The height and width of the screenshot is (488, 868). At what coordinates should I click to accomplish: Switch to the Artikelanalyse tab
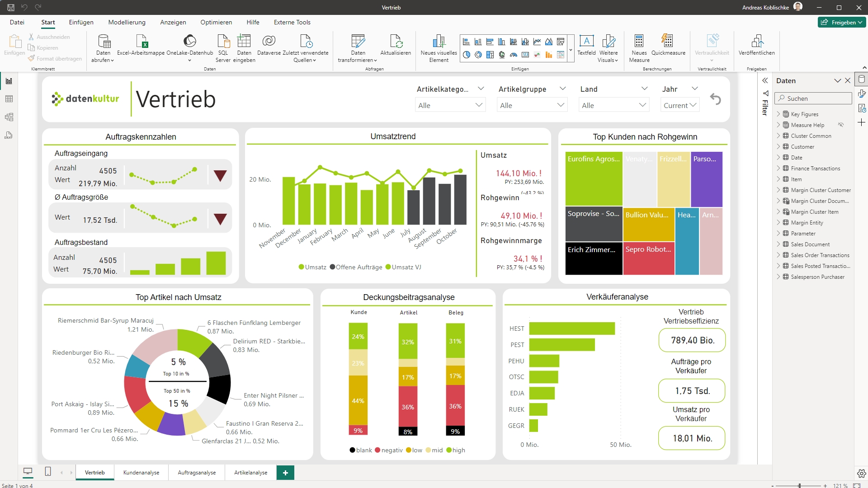251,472
